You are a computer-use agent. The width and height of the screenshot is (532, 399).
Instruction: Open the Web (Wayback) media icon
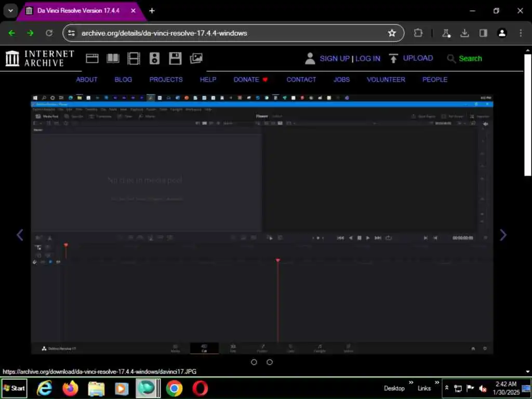click(x=92, y=58)
